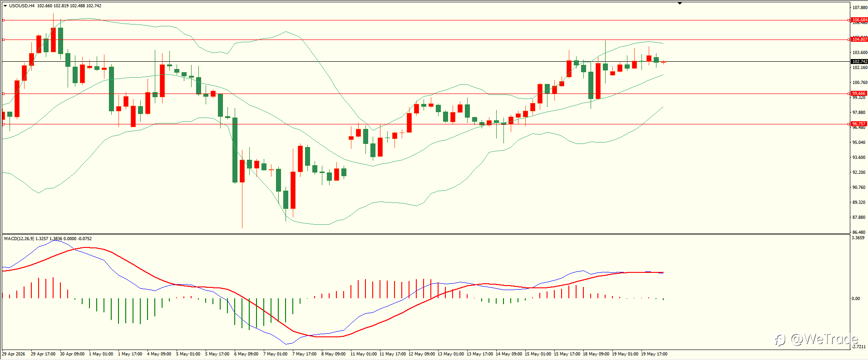This screenshot has width=868, height=360.
Task: Pick the left-end handle of the 104.807 line
Action: [x=4, y=39]
